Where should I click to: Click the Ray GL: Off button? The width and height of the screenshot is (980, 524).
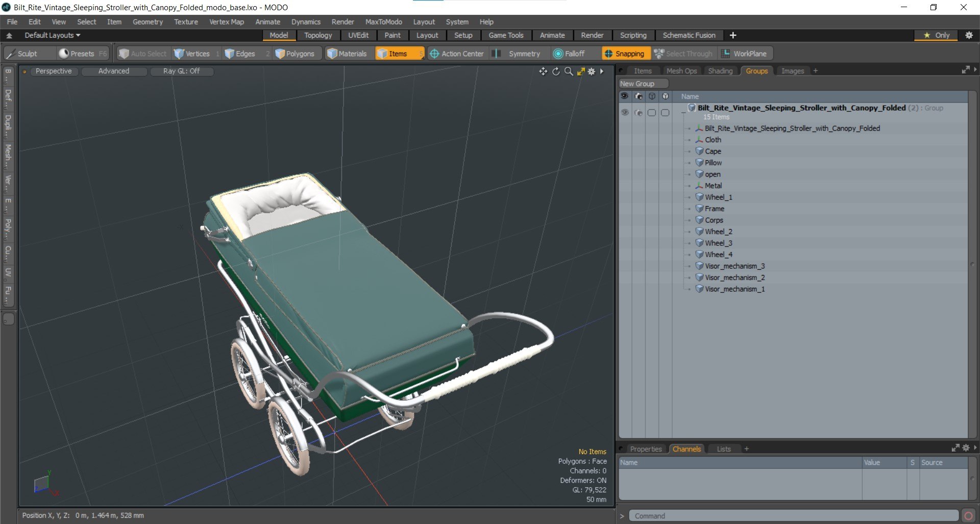(181, 71)
